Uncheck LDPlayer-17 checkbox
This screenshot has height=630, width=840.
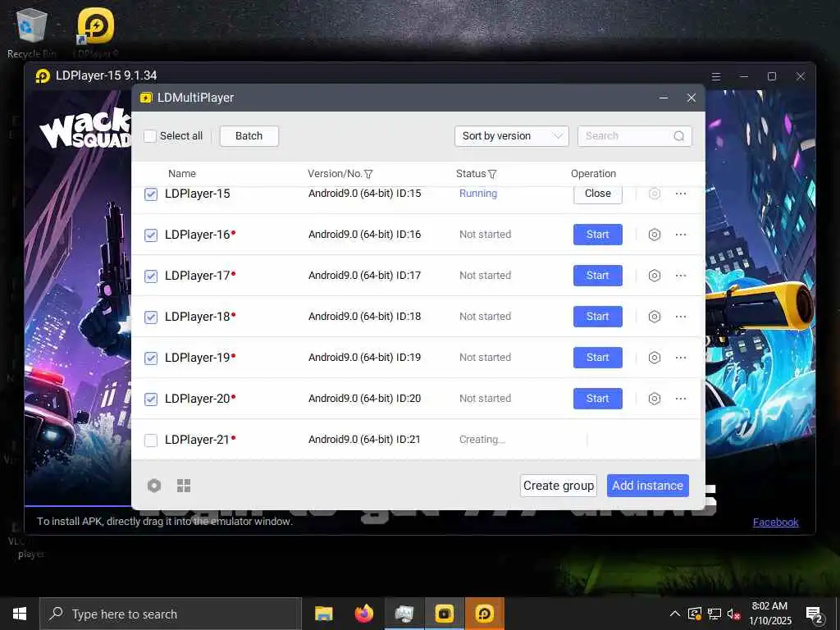point(151,276)
